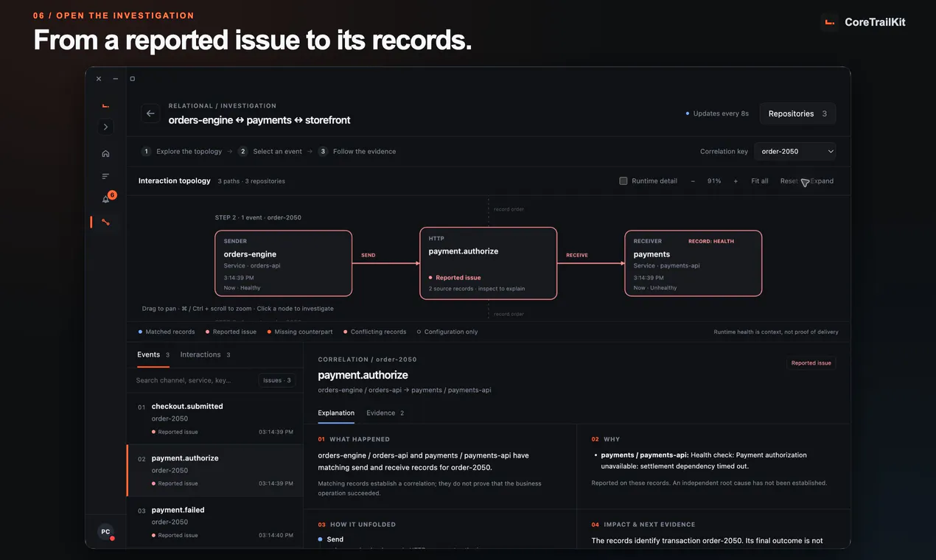Go to step 3 Follow the evidence

click(357, 152)
